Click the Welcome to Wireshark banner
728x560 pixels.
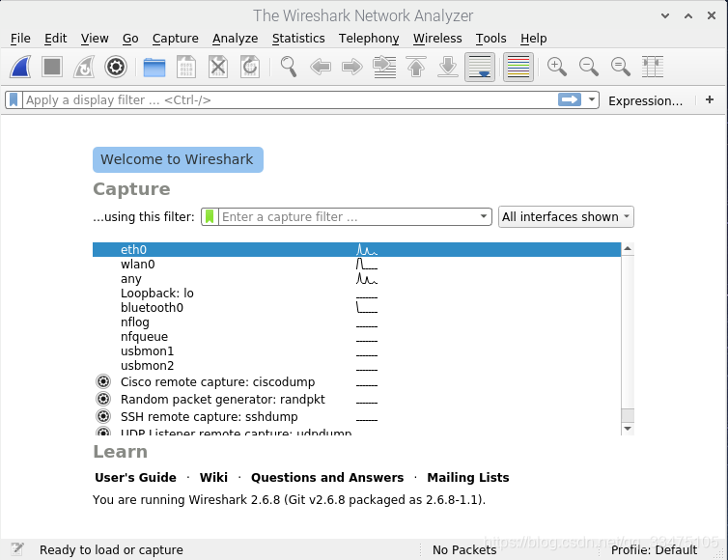coord(178,159)
